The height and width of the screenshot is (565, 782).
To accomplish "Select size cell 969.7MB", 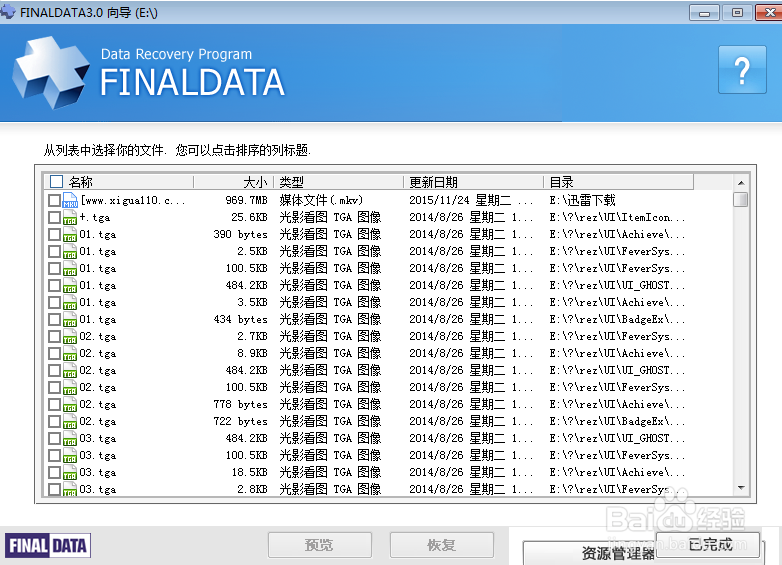I will (246, 200).
